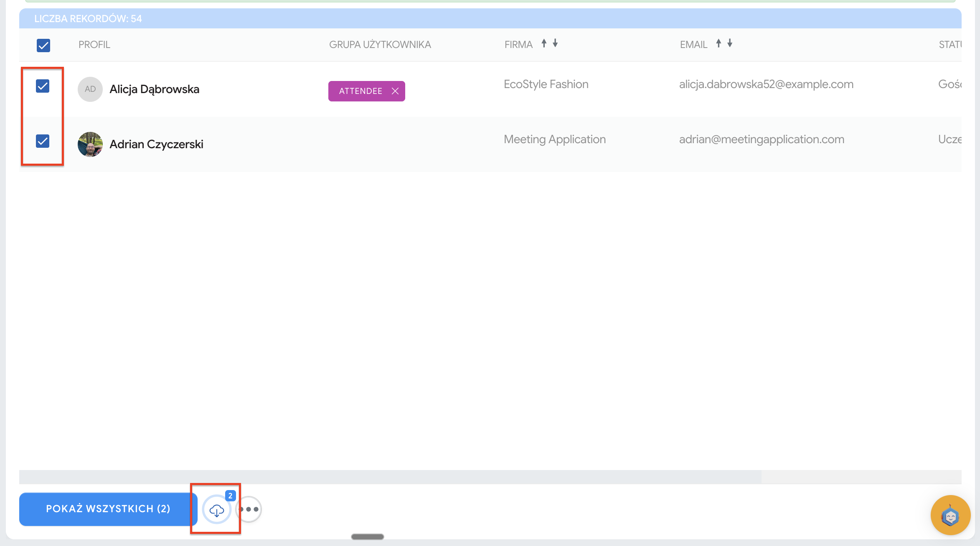Deselect Adrian Czyczerski's row checkbox
This screenshot has height=546, width=980.
pyautogui.click(x=43, y=141)
